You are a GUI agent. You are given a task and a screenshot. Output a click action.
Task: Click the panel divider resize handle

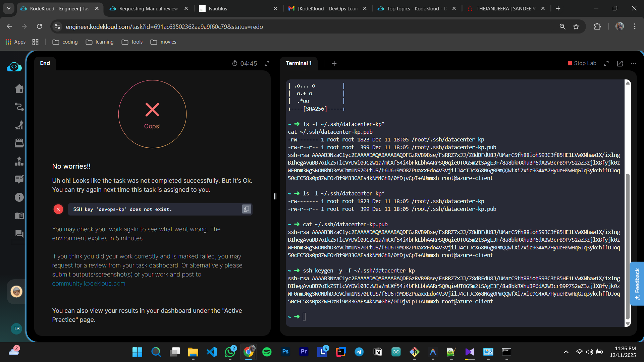tap(275, 196)
